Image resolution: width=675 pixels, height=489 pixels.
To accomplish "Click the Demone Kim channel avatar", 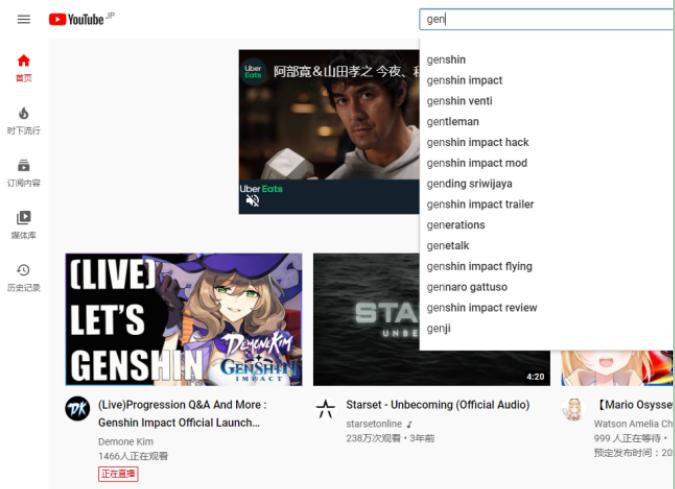I will [x=77, y=408].
